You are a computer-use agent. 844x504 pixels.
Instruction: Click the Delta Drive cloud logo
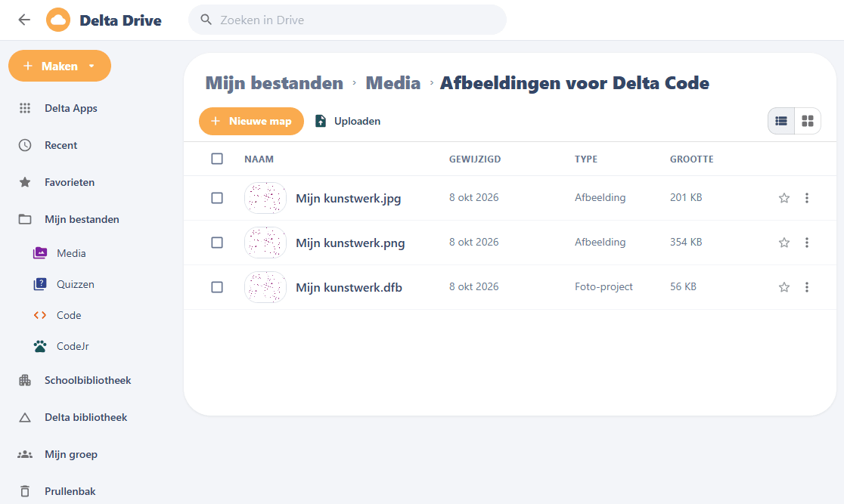click(58, 20)
